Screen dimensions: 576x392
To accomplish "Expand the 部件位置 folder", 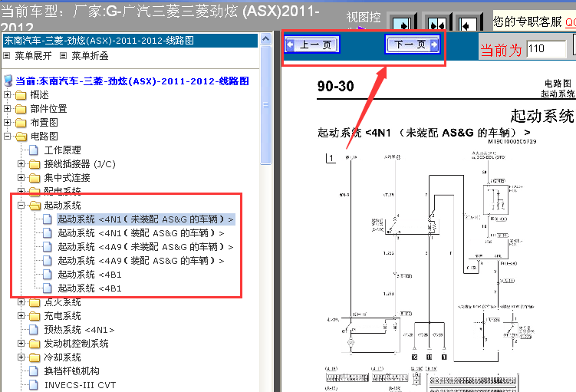I will tap(7, 109).
